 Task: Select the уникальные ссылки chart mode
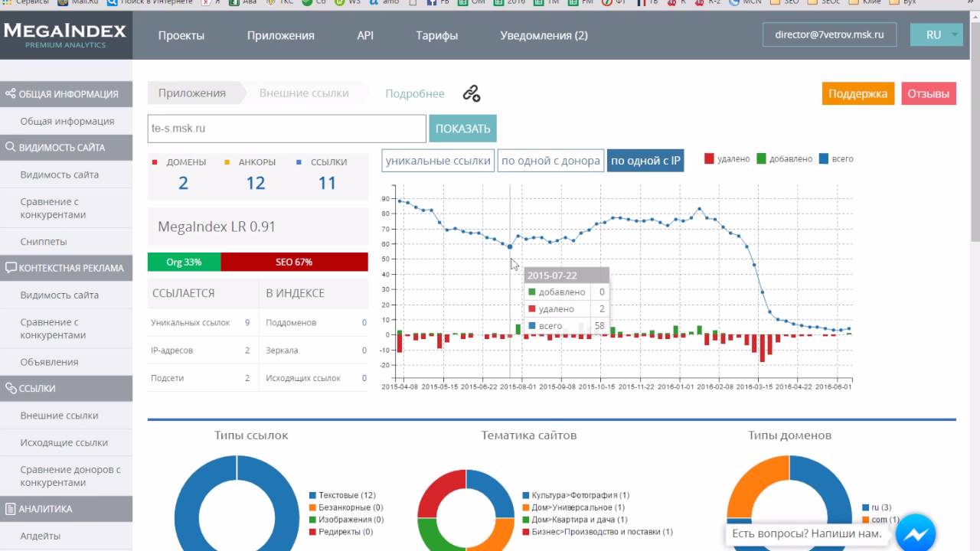coord(438,161)
